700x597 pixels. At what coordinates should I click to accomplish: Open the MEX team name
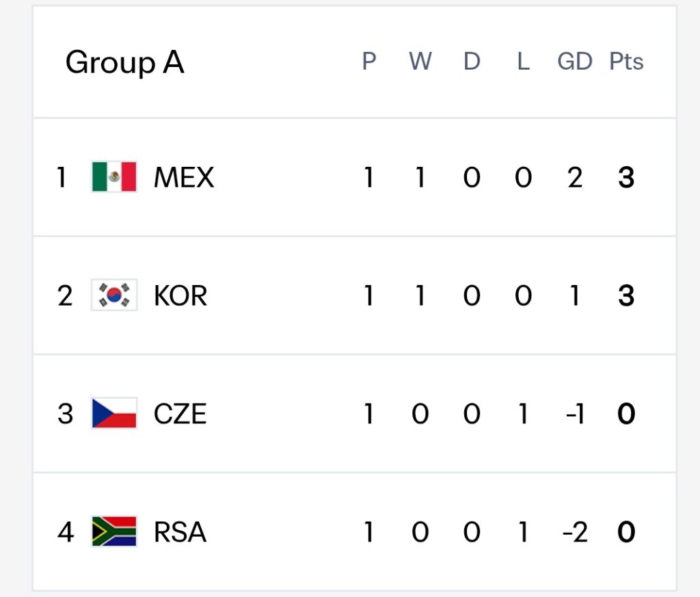183,177
